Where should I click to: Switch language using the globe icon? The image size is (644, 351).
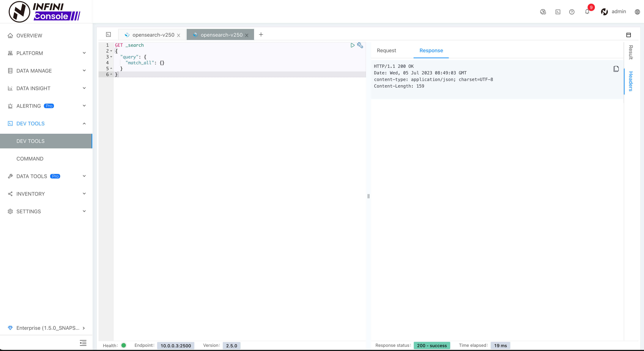pyautogui.click(x=637, y=12)
